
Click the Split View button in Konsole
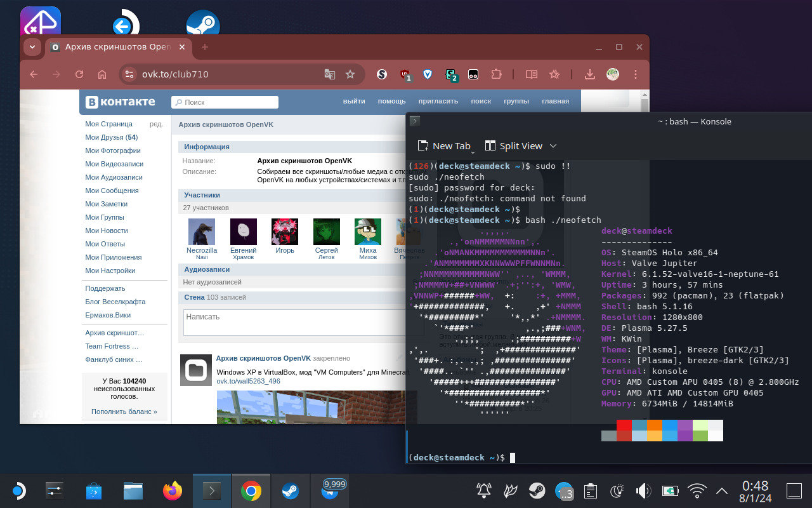pos(513,146)
